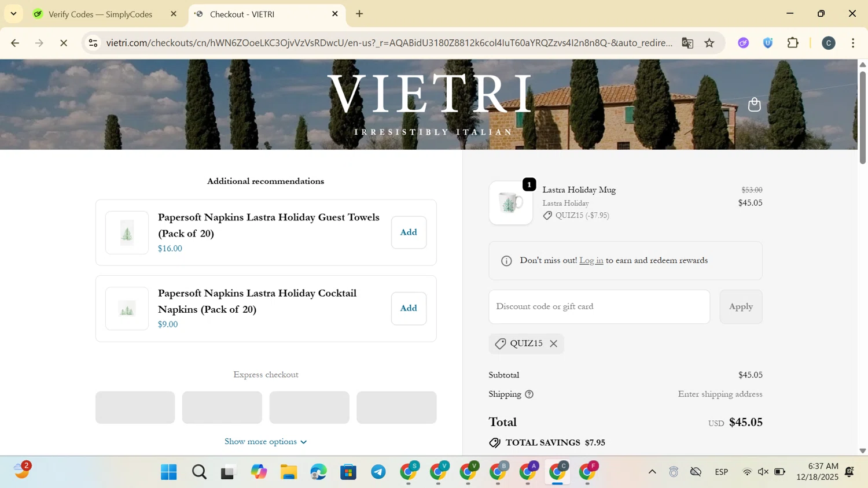Open the Extensions puzzle piece menu
868x488 pixels.
[x=793, y=43]
